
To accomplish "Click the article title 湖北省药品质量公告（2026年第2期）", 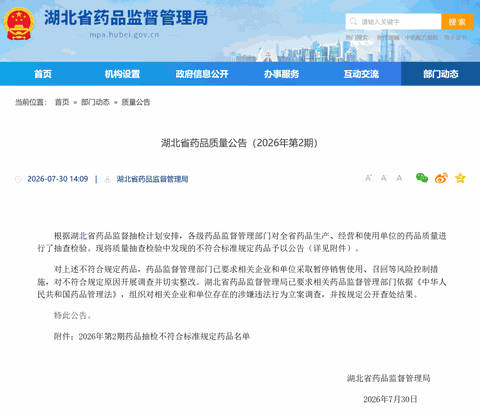I will tap(239, 143).
